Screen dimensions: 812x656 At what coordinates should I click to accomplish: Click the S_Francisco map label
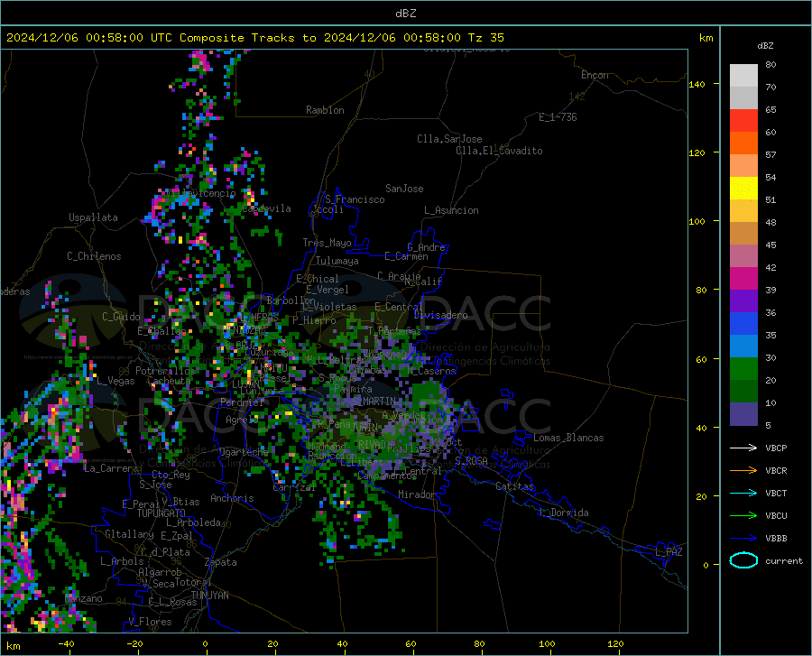pos(355,199)
